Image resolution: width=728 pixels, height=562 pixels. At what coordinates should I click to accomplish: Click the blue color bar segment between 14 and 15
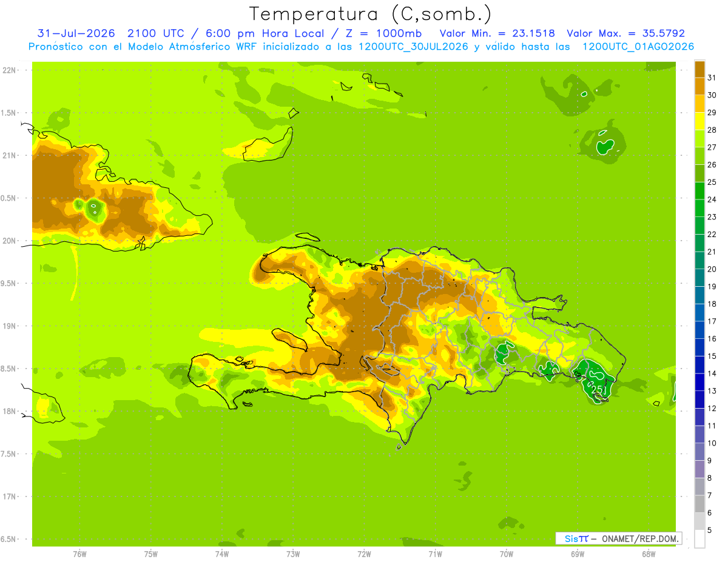699,364
